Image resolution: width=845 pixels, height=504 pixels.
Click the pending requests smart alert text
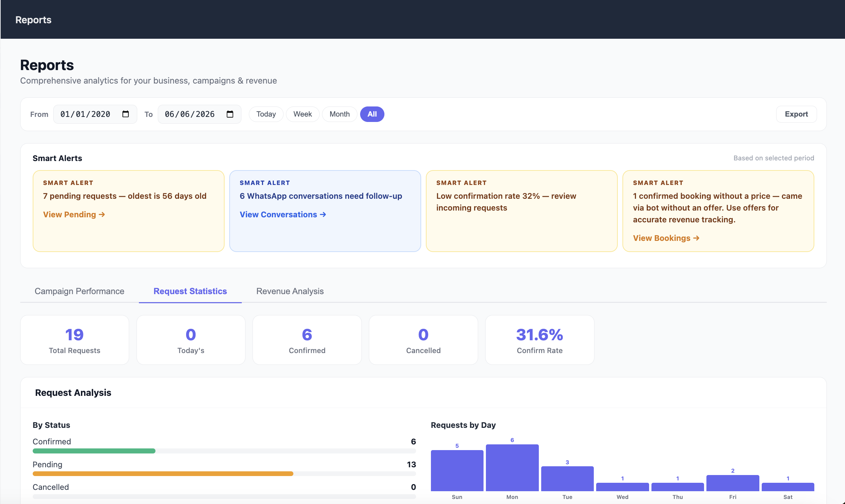coord(124,196)
